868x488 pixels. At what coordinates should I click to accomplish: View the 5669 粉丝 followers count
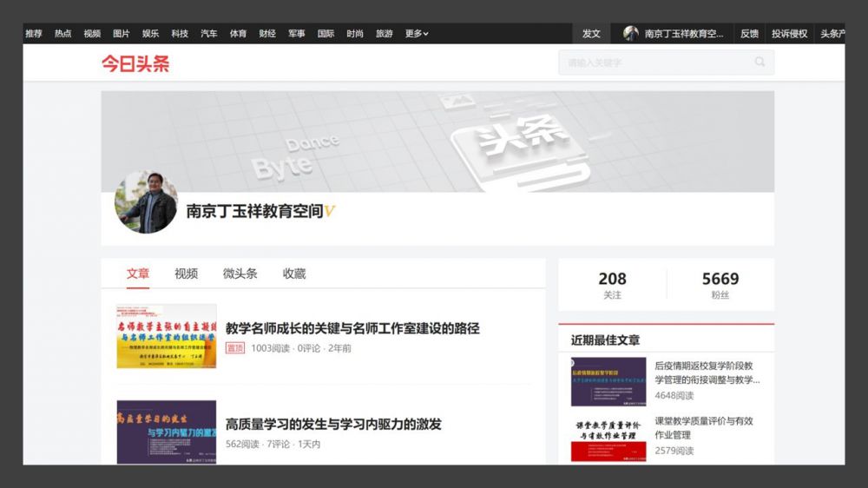pos(720,285)
